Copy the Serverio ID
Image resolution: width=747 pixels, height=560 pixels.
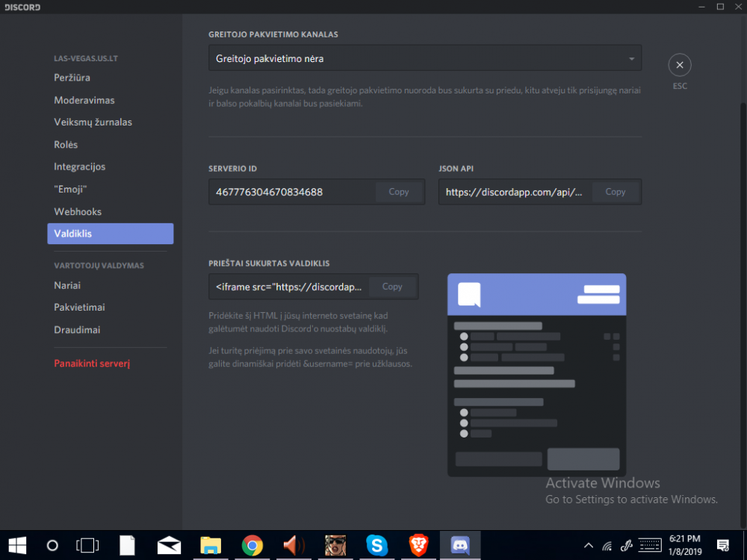[x=399, y=192]
